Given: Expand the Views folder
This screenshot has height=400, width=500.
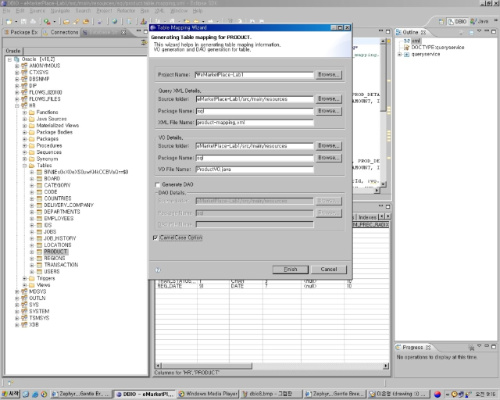Looking at the screenshot, I should click(24, 285).
